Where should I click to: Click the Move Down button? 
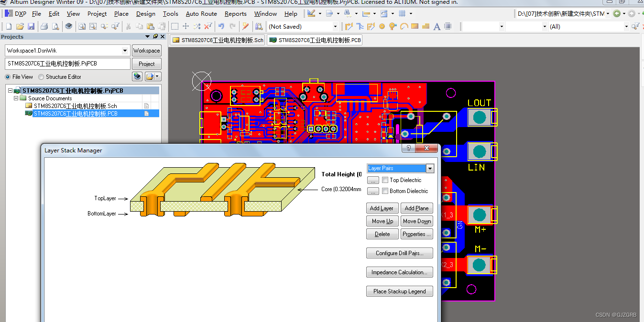(x=416, y=221)
